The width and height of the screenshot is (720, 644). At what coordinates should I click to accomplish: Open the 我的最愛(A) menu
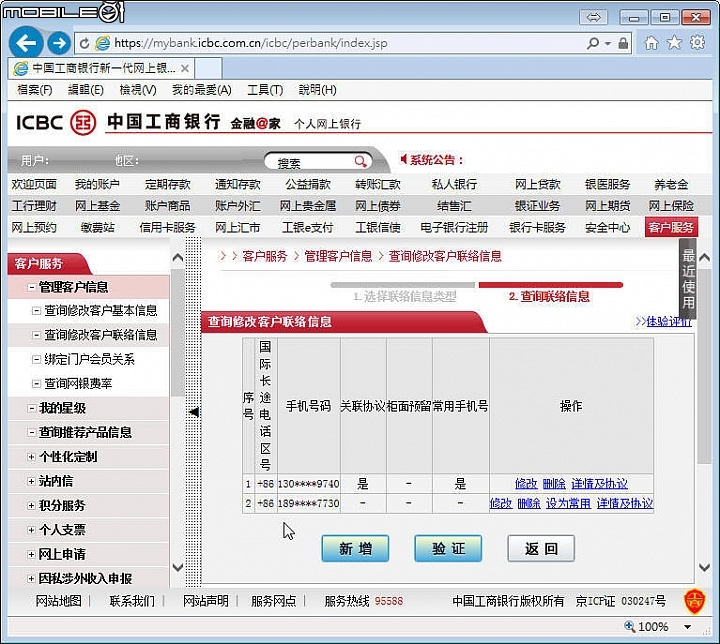pos(202,90)
